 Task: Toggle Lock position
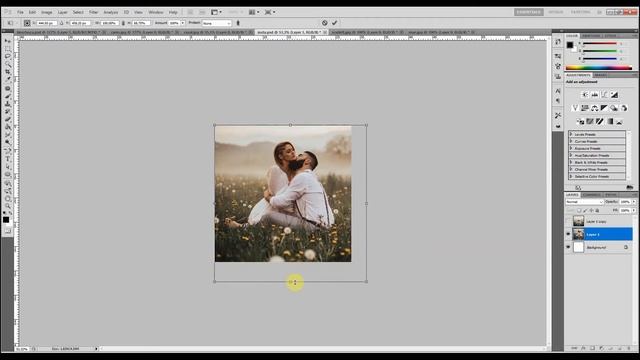(x=591, y=210)
